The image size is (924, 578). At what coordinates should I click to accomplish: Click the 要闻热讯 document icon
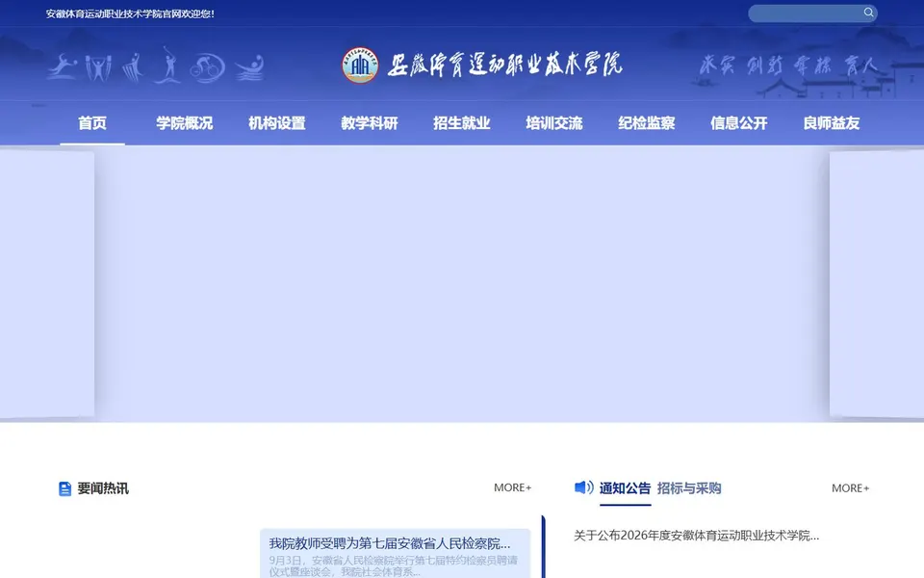click(64, 488)
